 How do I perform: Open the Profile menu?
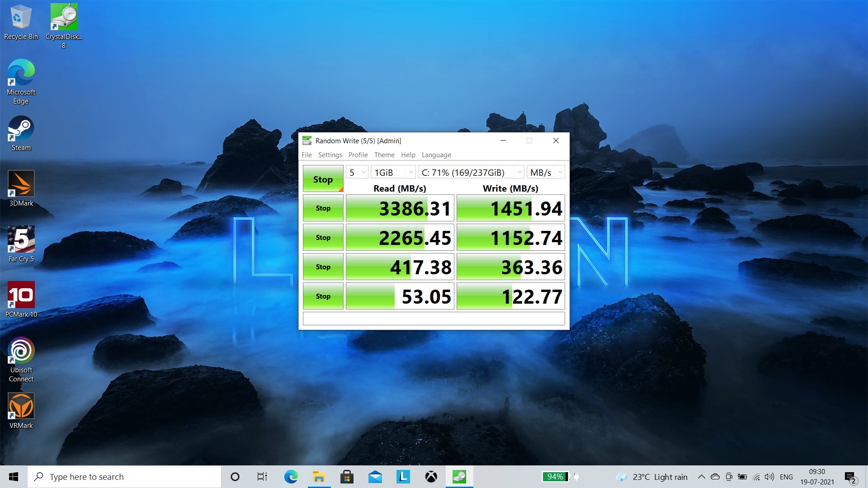coord(358,155)
